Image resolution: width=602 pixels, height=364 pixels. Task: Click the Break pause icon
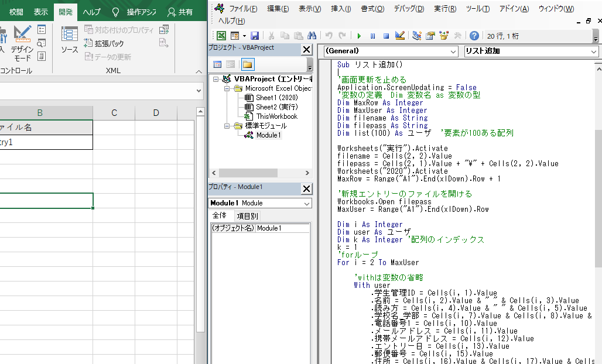(x=372, y=36)
